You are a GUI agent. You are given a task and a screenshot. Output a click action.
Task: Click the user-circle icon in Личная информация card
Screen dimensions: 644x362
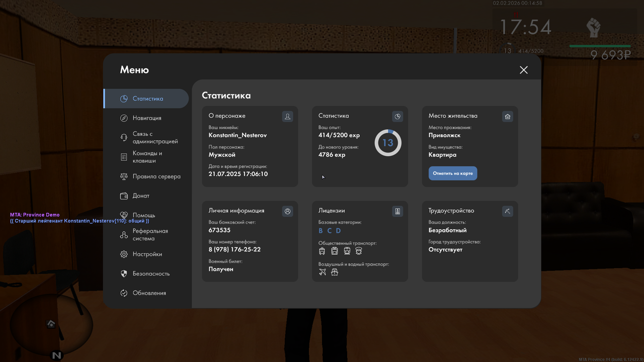[x=287, y=211]
